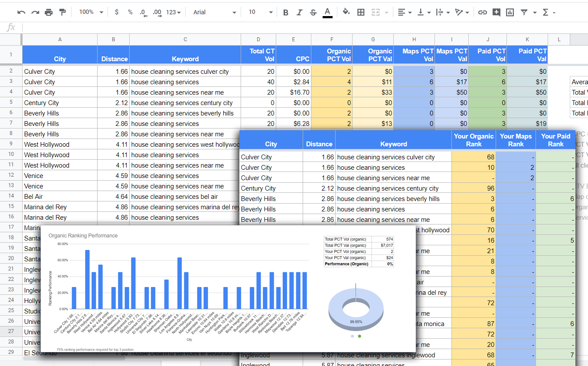Create a filter with the funnel icon
588x366 pixels.
[x=524, y=12]
